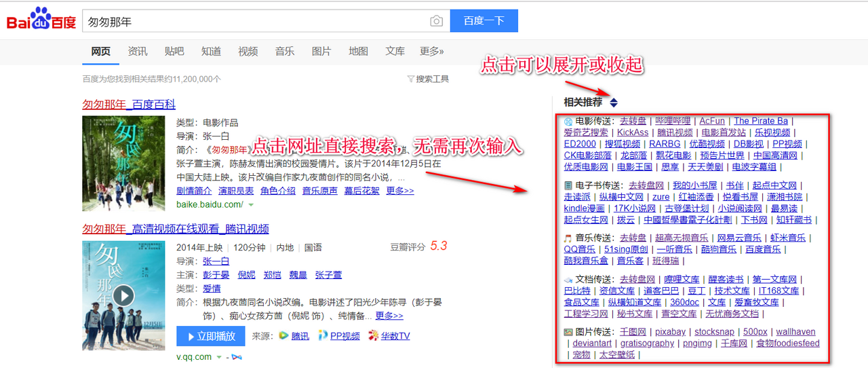
Task: Click the 立即播放 play button
Action: click(x=211, y=336)
